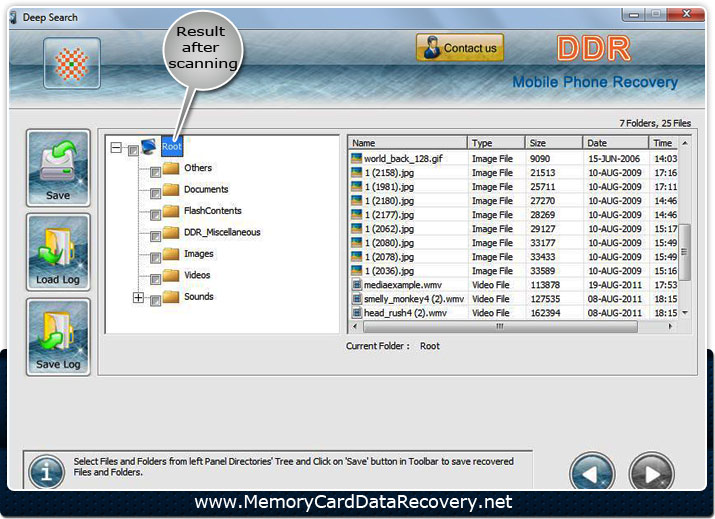715x519 pixels.
Task: Click the Save Log icon button
Action: (58, 337)
